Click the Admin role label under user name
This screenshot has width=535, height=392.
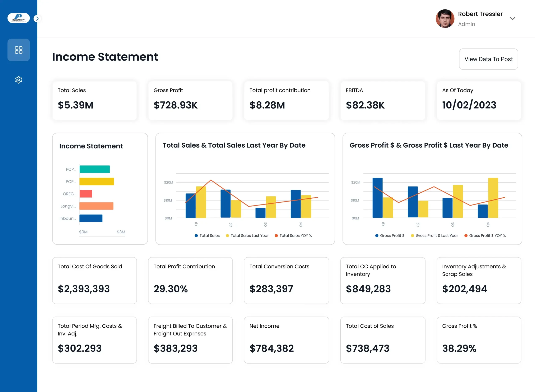tap(466, 24)
